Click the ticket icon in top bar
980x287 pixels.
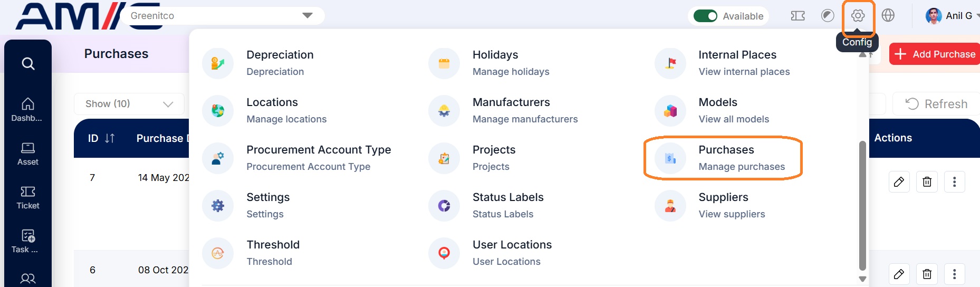(x=798, y=16)
